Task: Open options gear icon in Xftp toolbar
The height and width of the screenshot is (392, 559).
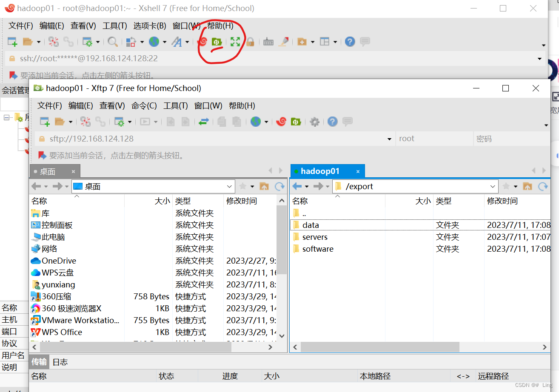Action: 314,122
